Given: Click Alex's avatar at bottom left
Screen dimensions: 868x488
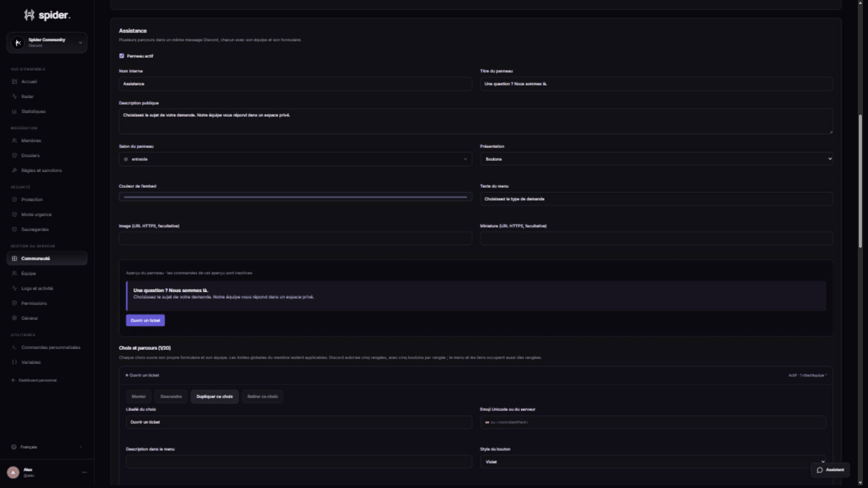Looking at the screenshot, I should [13, 472].
